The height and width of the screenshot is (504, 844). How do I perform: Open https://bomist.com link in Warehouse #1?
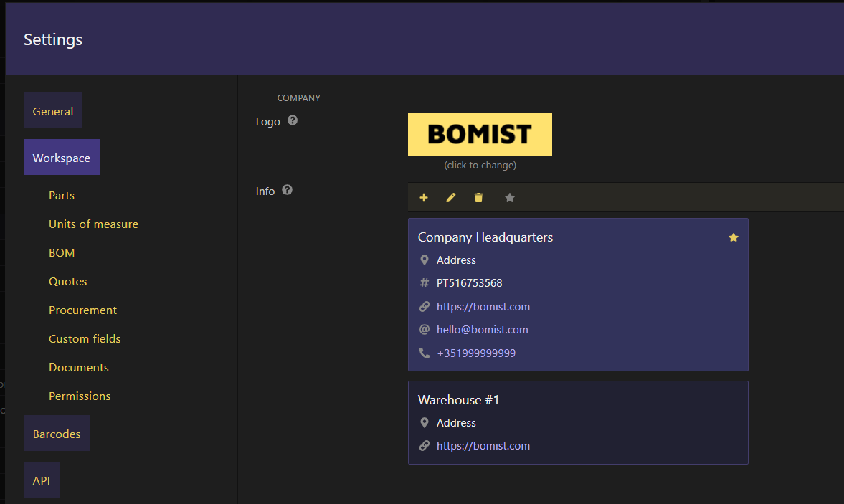[x=483, y=446]
